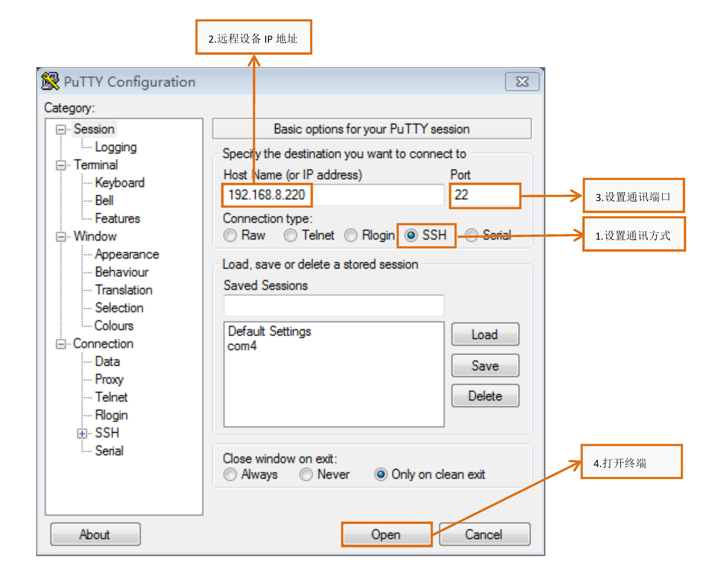
Task: Select Session category in tree
Action: pyautogui.click(x=94, y=129)
